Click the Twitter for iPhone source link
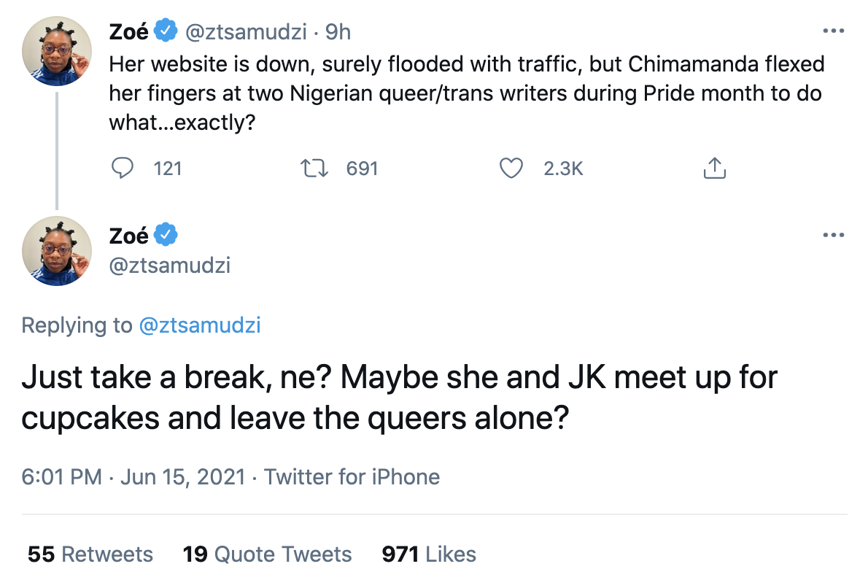Screen dimensions: 868x588 [352, 476]
